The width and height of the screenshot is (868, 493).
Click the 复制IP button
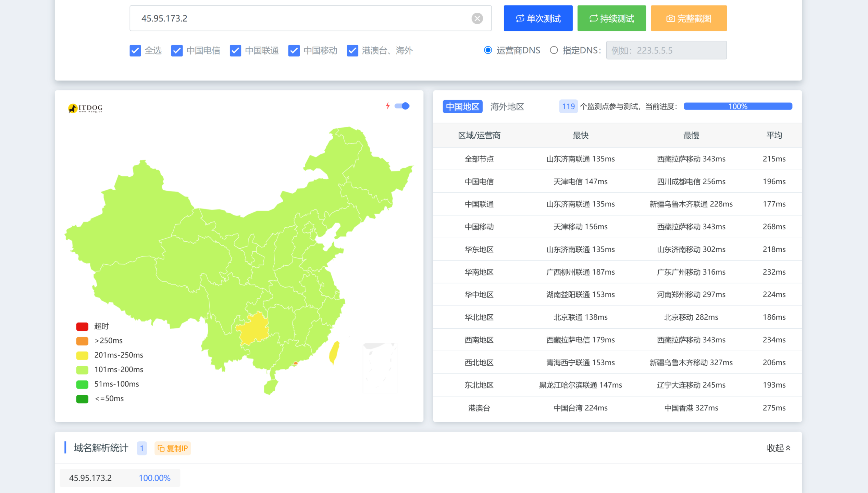click(x=173, y=448)
